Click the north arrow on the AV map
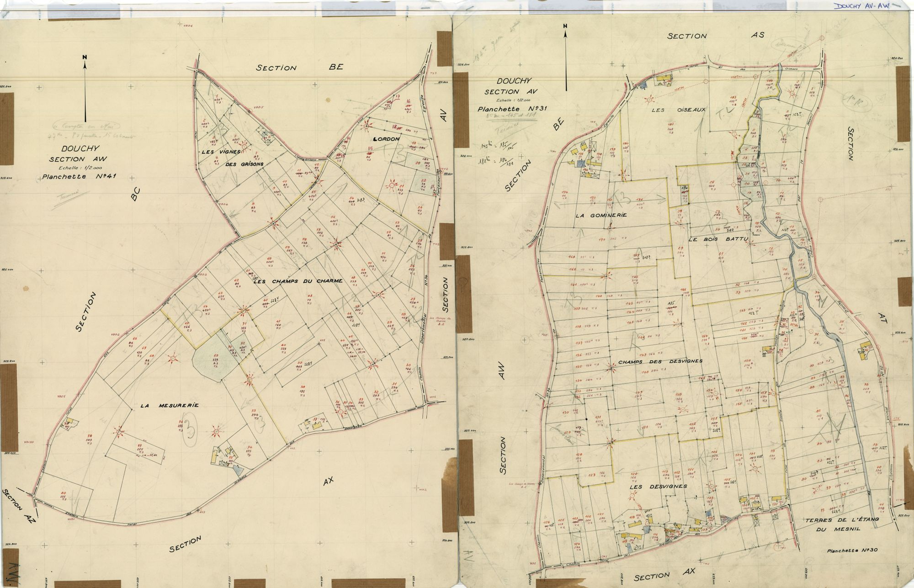 pyautogui.click(x=565, y=57)
